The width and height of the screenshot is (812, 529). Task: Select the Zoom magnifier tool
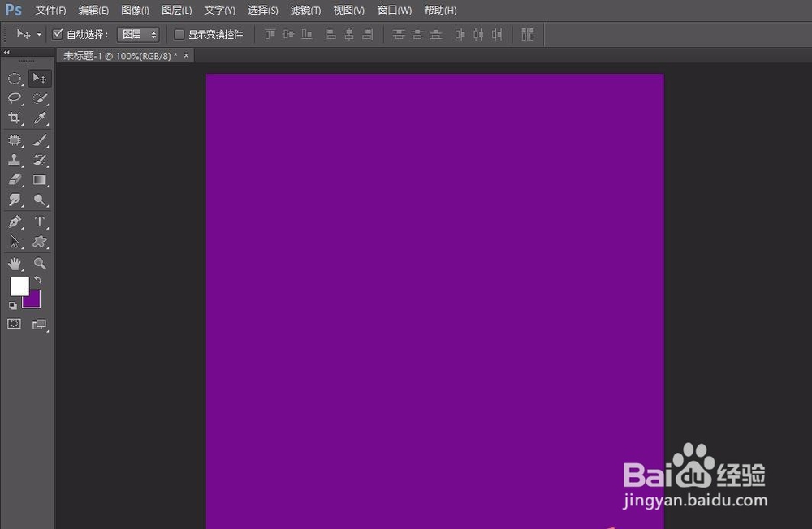tap(40, 264)
